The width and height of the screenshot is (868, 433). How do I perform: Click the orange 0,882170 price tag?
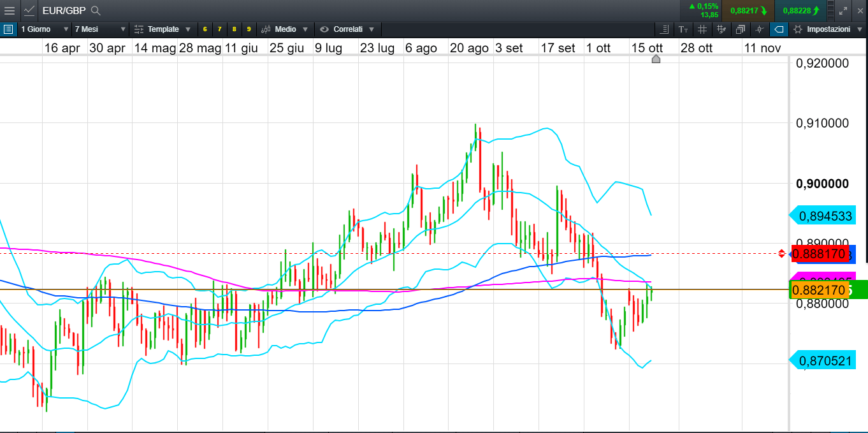pyautogui.click(x=820, y=290)
